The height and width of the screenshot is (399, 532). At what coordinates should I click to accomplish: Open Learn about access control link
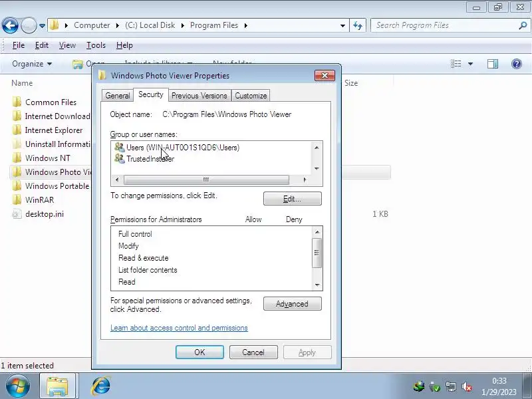tap(179, 328)
